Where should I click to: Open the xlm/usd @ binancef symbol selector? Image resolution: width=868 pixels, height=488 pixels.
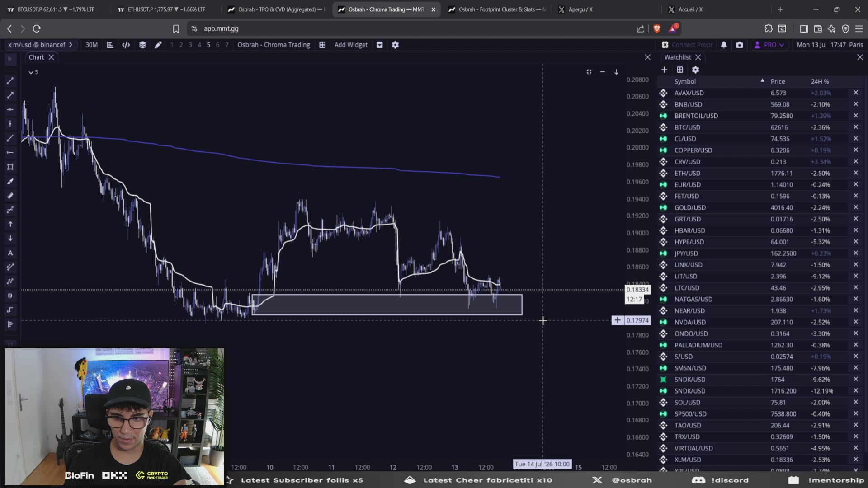click(40, 45)
